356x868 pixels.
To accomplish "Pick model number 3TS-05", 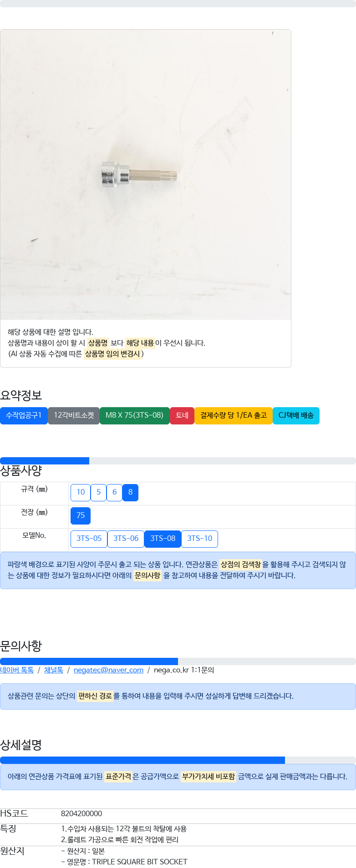I will click(x=89, y=539).
